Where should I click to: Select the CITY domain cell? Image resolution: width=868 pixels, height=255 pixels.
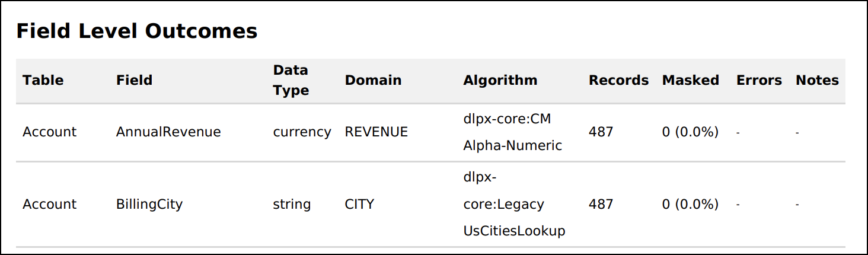tap(359, 205)
